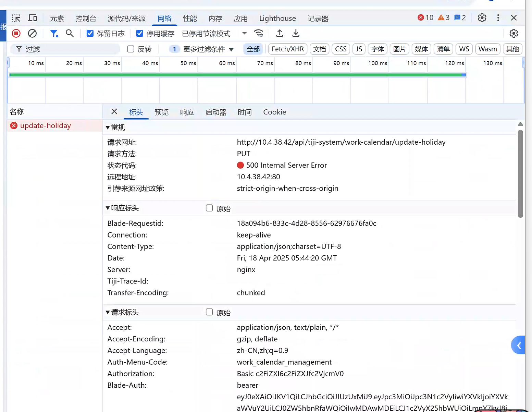Screen dimensions: 532x412
Task: Select the update-holiday request row
Action: (55, 126)
